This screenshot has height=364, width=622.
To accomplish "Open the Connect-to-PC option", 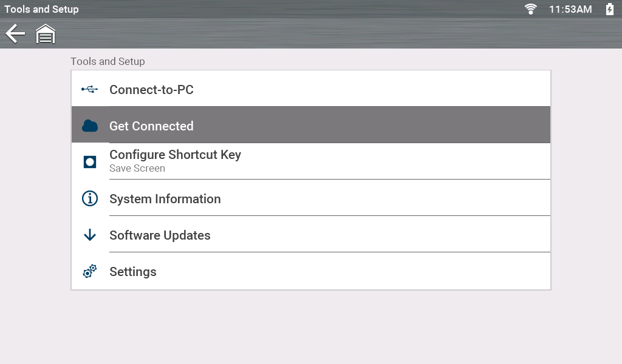I will point(151,90).
